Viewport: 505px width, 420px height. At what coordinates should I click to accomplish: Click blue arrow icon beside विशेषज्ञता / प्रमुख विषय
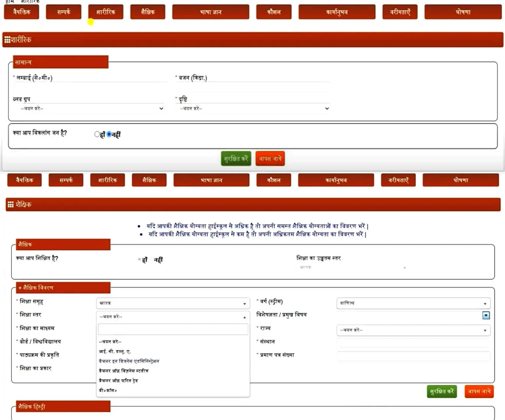(486, 315)
